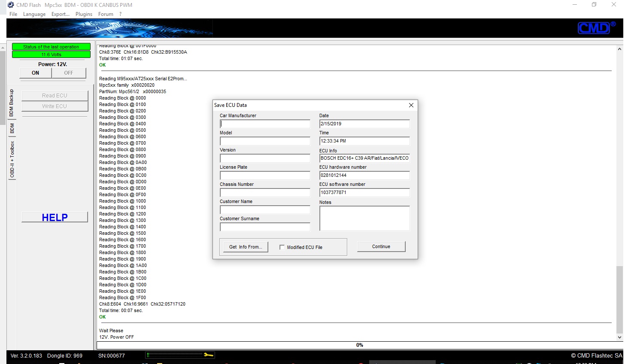Open the Export... menu
The width and height of the screenshot is (625, 364).
pos(60,14)
